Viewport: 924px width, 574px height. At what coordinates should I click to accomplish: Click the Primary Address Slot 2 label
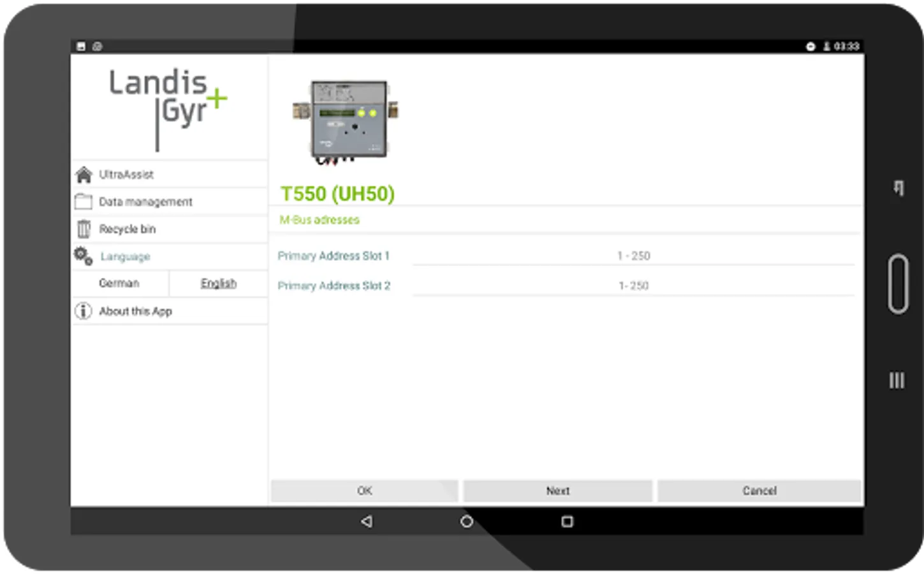334,286
